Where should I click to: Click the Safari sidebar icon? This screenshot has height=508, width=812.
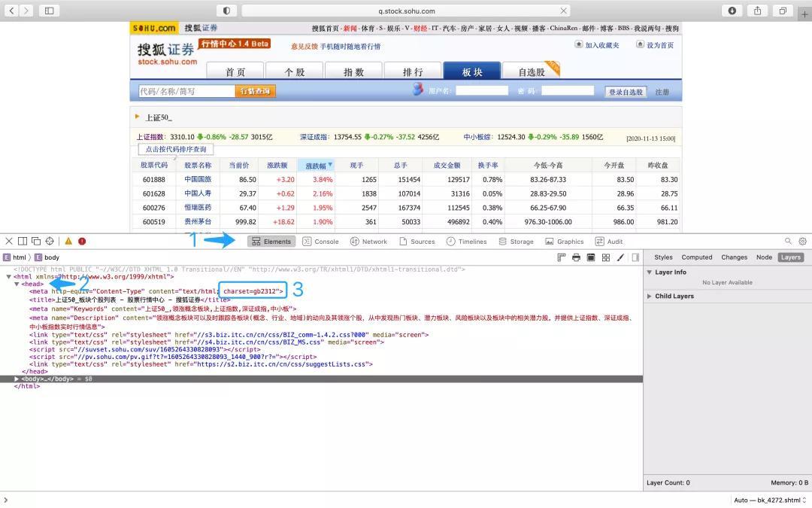point(47,11)
